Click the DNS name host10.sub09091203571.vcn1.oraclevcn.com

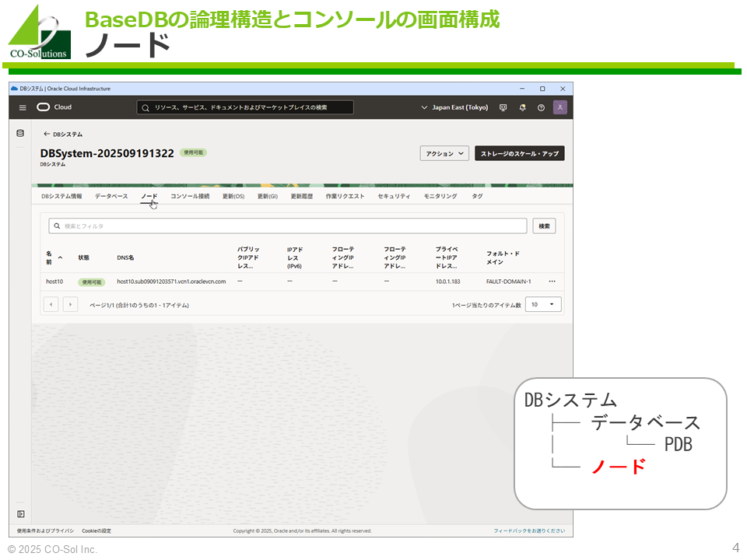[x=171, y=282]
